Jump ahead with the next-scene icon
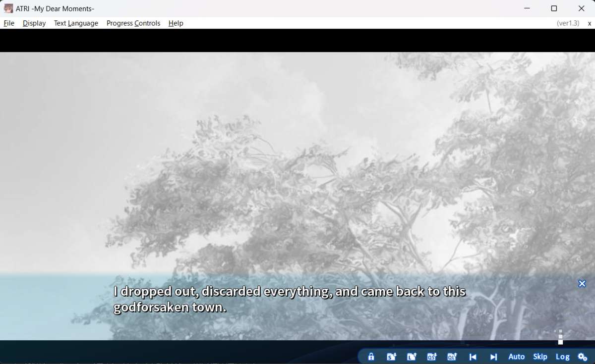Viewport: 595px width, 364px height. (493, 357)
